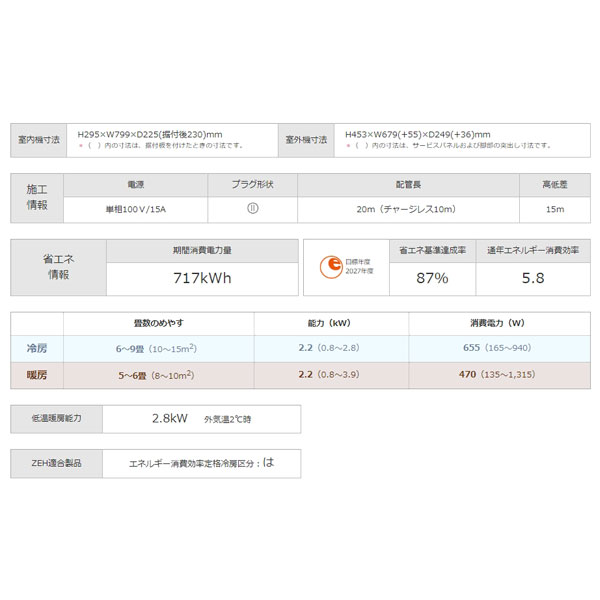The width and height of the screenshot is (600, 600).
Task: Click the 冷房 row label
Action: pyautogui.click(x=36, y=348)
